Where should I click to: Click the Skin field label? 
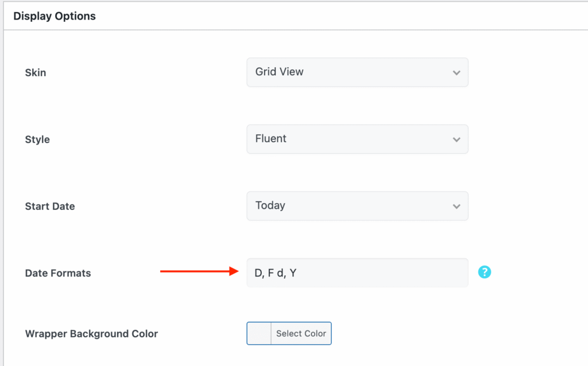point(36,73)
